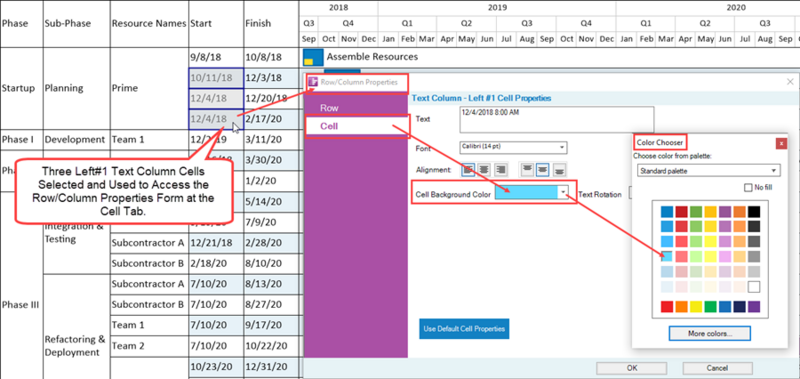Click the Phase I cell

tap(21, 139)
